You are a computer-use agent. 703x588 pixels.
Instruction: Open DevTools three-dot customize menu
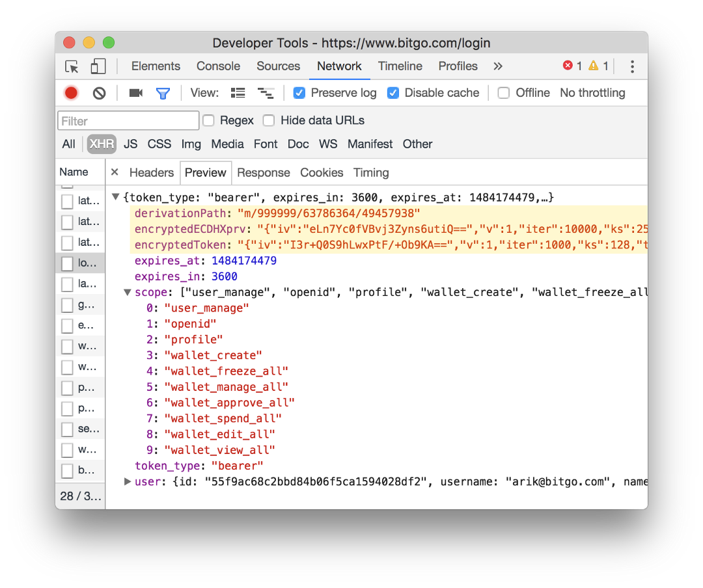(x=632, y=67)
